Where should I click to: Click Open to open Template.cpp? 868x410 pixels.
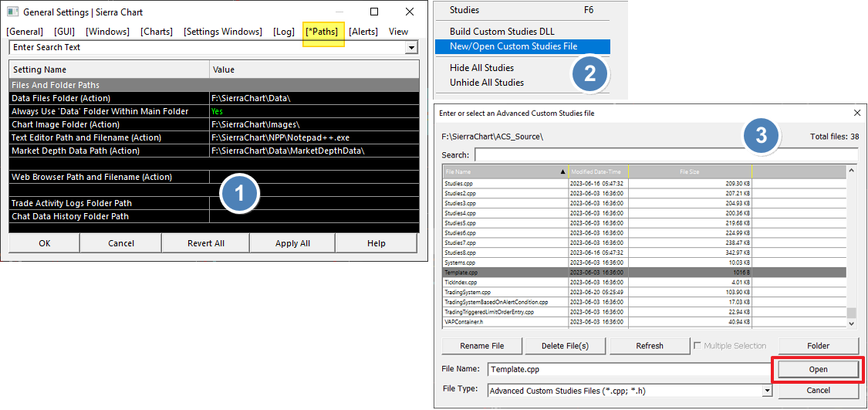[818, 370]
